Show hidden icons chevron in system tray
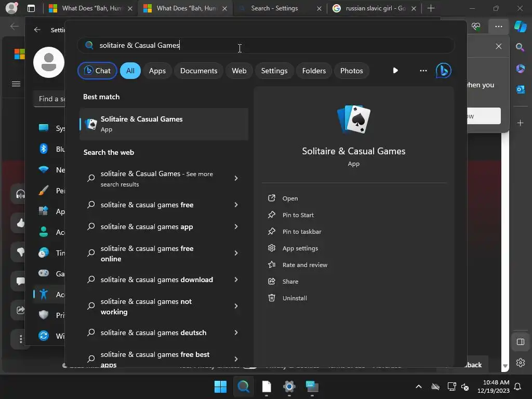The height and width of the screenshot is (399, 532). pyautogui.click(x=419, y=387)
